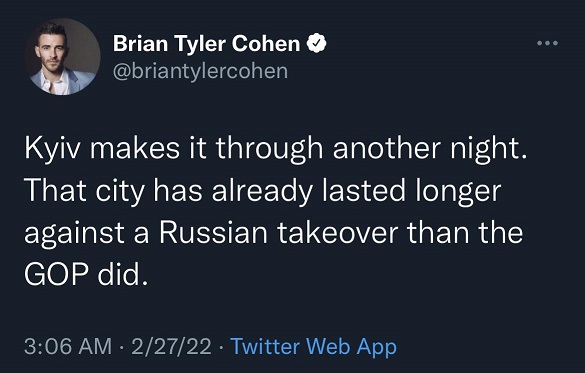Screen dimensions: 585x373
Task: Click the 2/27/22 date
Action: [171, 346]
